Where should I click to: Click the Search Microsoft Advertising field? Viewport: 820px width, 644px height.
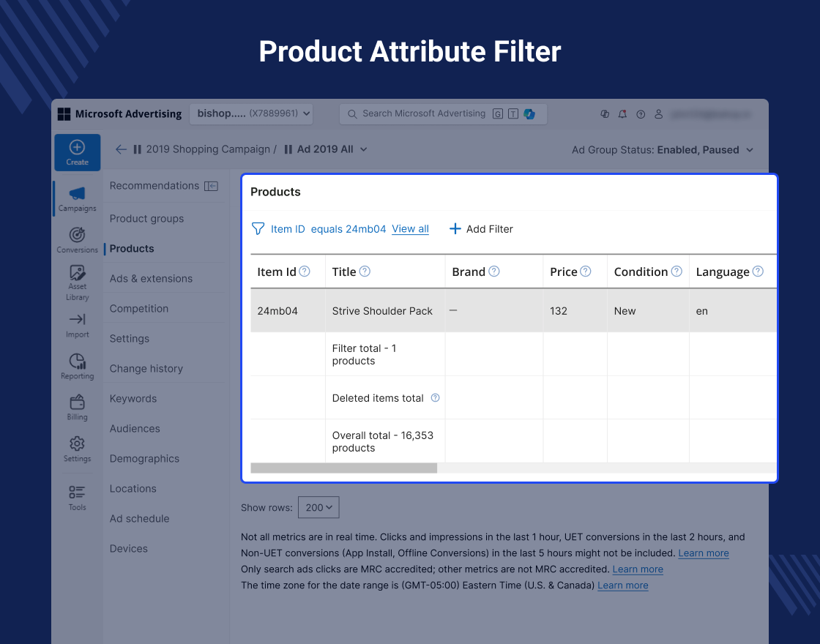(x=444, y=114)
